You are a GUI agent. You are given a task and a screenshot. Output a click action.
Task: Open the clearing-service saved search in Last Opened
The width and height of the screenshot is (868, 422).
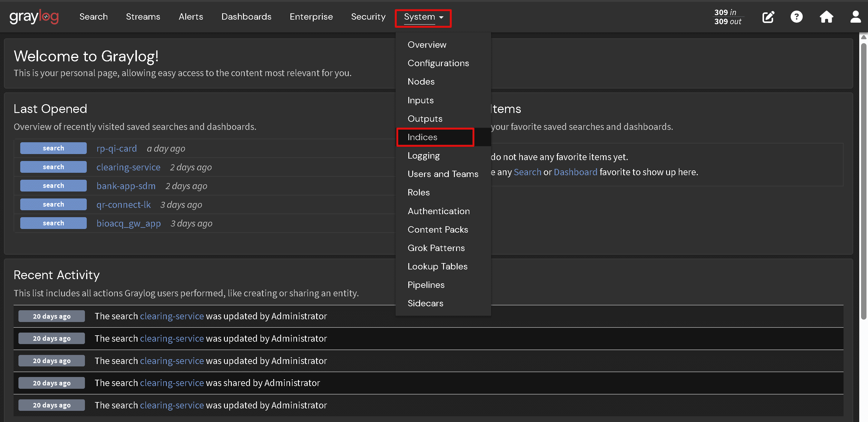click(x=128, y=167)
